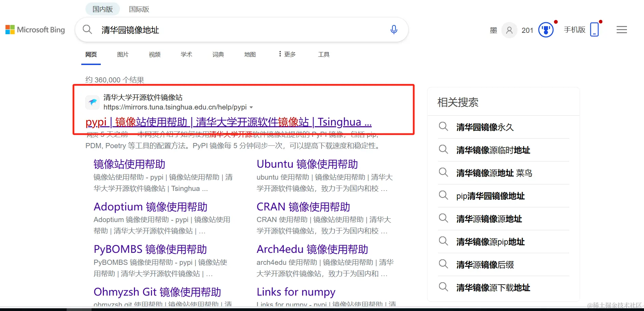The width and height of the screenshot is (644, 311).
Task: Open rewards trophy badge icon
Action: [546, 30]
